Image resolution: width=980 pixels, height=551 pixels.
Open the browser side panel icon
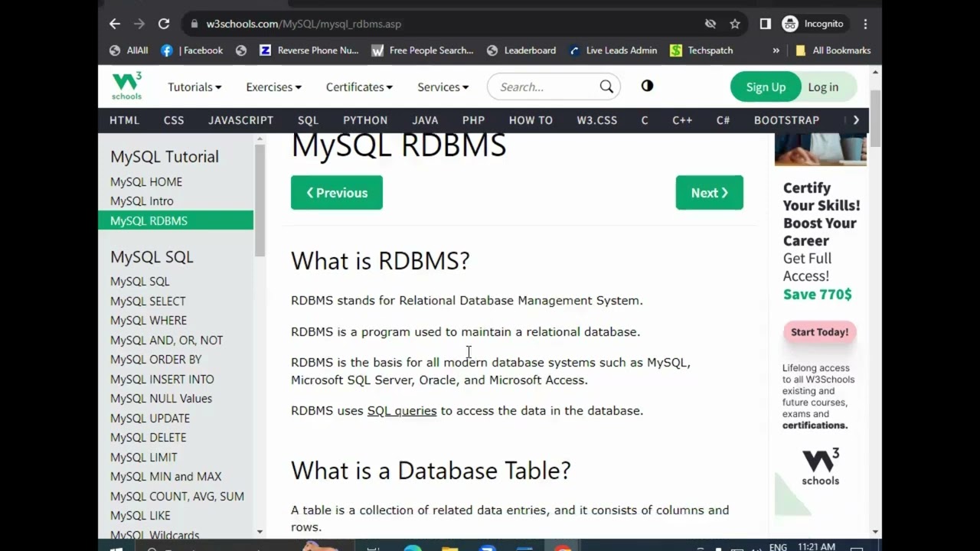click(765, 24)
